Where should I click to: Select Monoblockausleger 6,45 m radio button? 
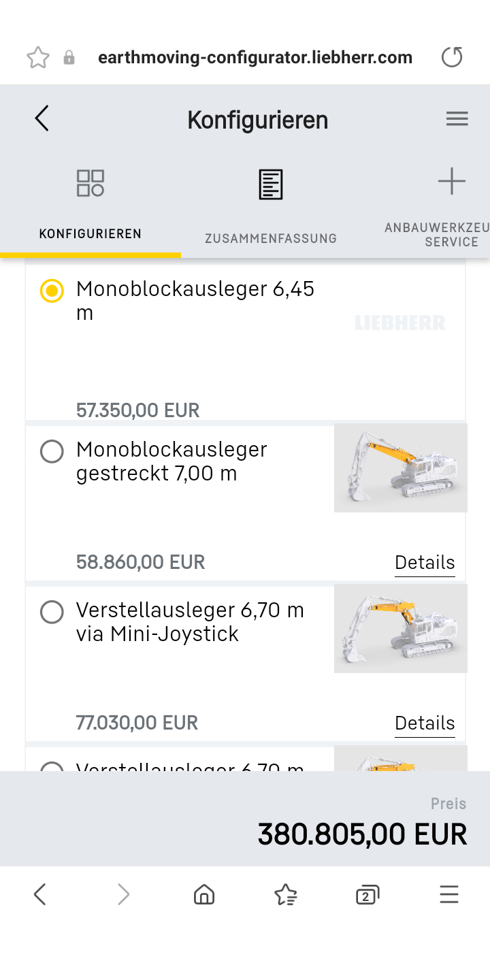(52, 291)
